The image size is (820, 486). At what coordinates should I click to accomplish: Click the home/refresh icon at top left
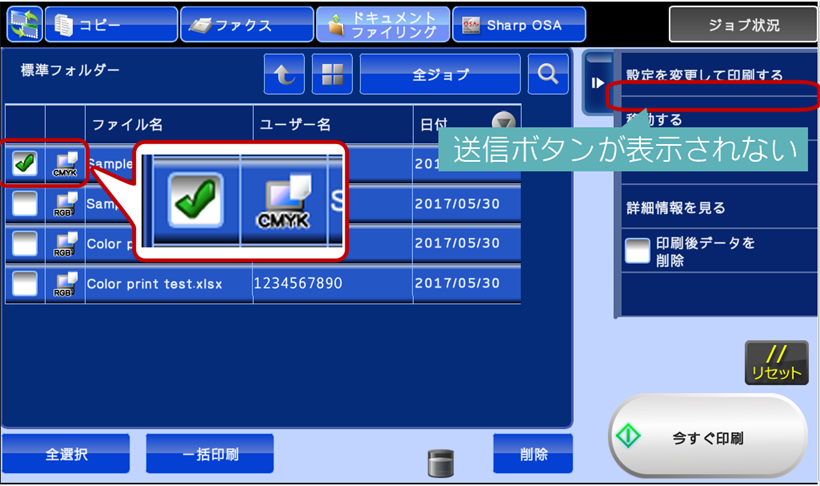(23, 25)
